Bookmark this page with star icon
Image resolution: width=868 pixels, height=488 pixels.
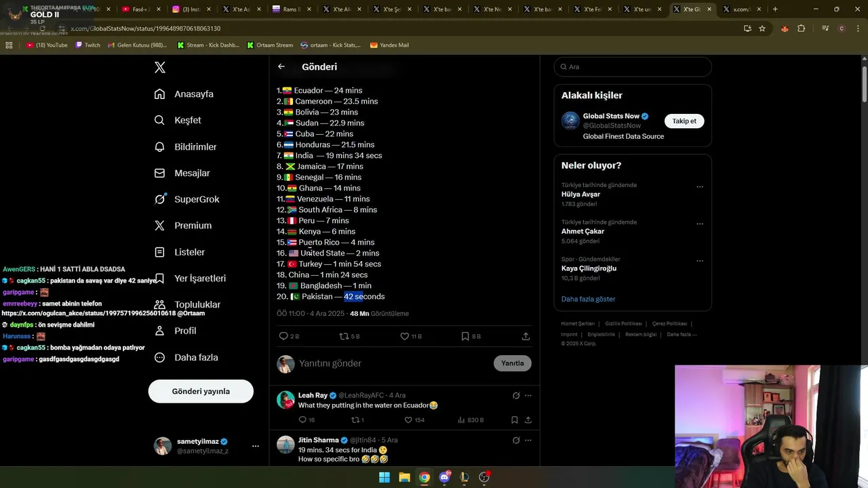tap(762, 28)
